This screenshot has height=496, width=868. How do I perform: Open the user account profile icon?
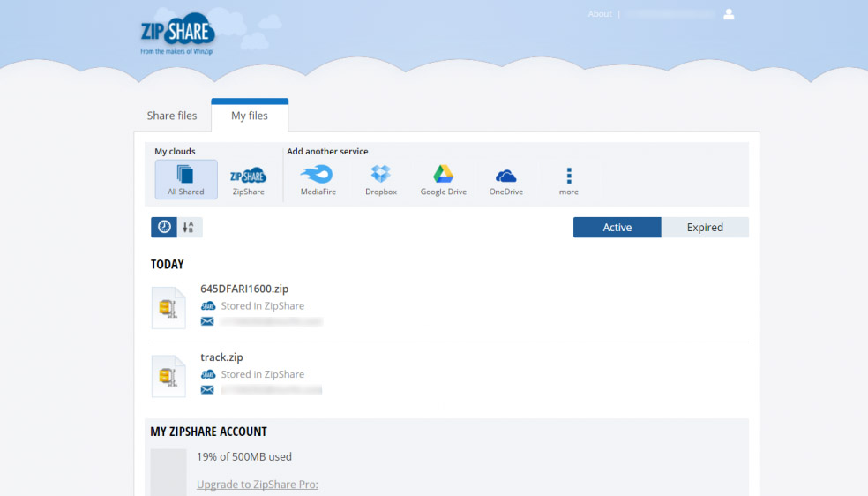(x=729, y=14)
